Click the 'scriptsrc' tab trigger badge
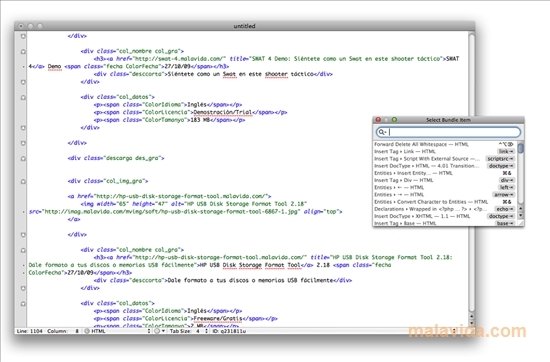 [500, 159]
